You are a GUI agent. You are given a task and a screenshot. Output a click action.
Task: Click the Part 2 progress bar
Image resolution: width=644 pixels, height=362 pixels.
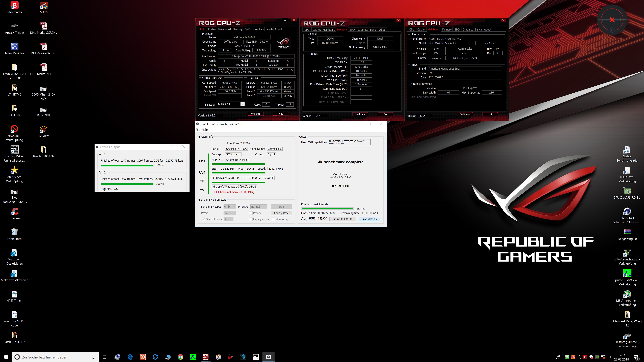[127, 184]
